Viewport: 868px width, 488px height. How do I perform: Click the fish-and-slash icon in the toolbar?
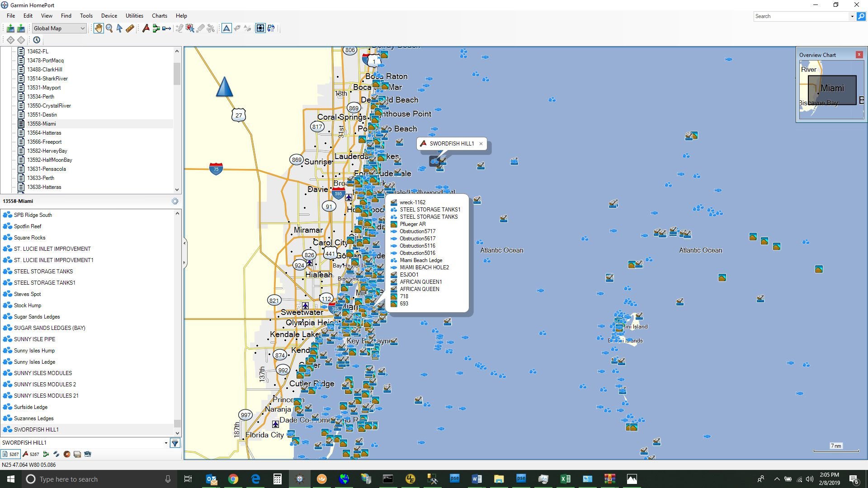point(247,28)
